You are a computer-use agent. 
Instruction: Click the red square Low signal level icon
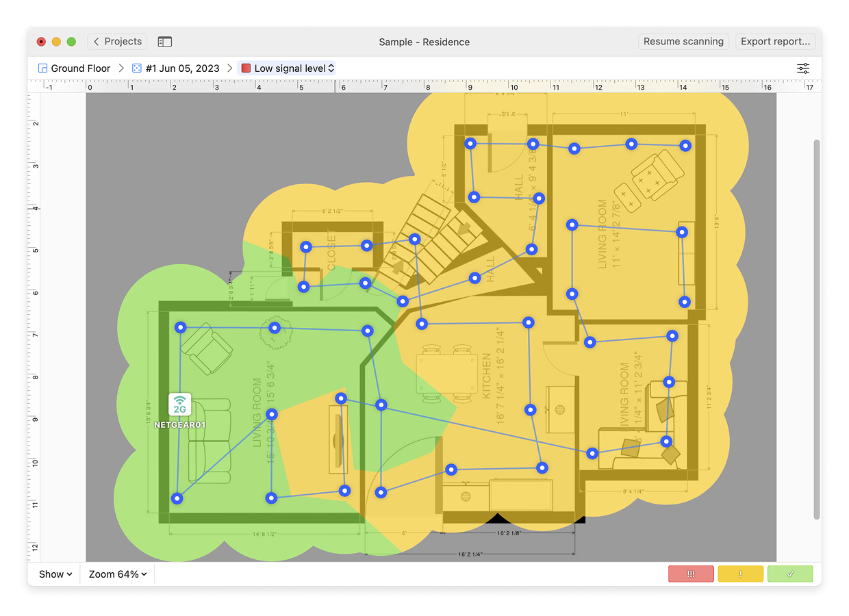coord(246,68)
